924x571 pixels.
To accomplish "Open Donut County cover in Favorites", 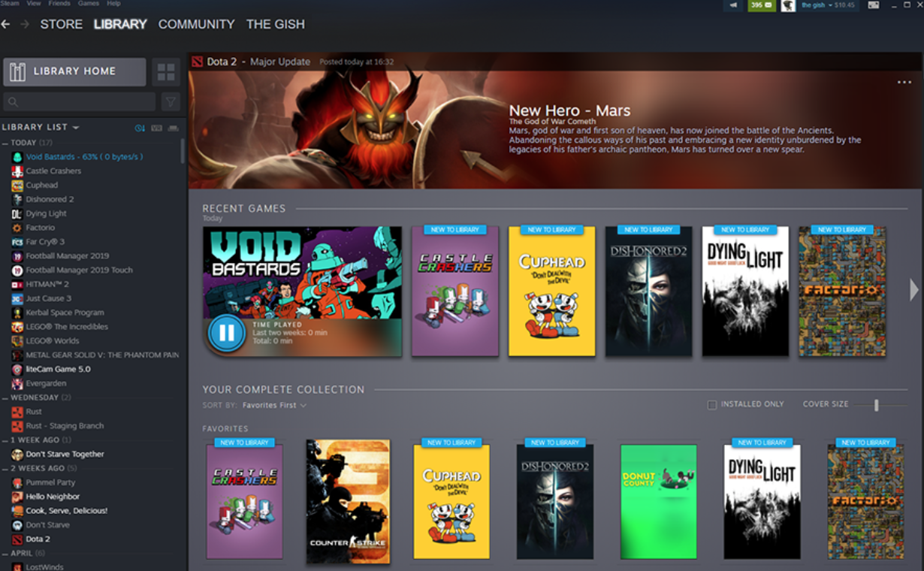I will tap(658, 501).
